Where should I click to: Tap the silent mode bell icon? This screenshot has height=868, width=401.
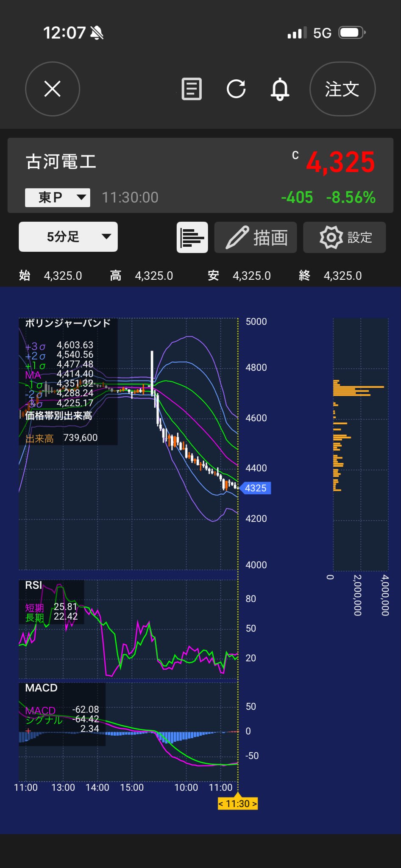[97, 33]
